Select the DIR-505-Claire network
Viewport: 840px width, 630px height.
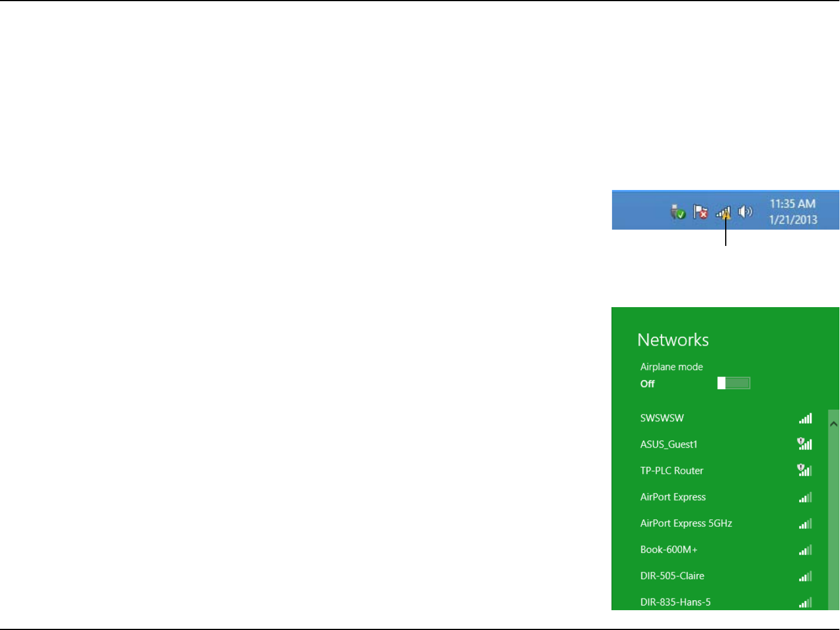coord(726,576)
